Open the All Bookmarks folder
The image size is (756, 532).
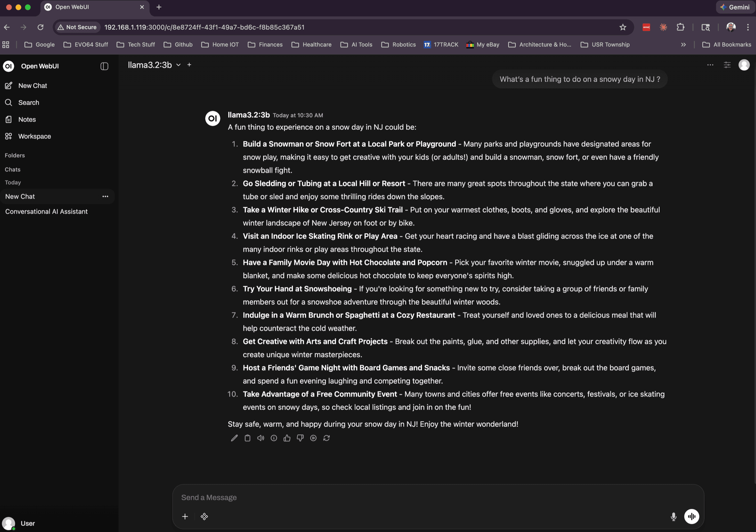pos(726,44)
